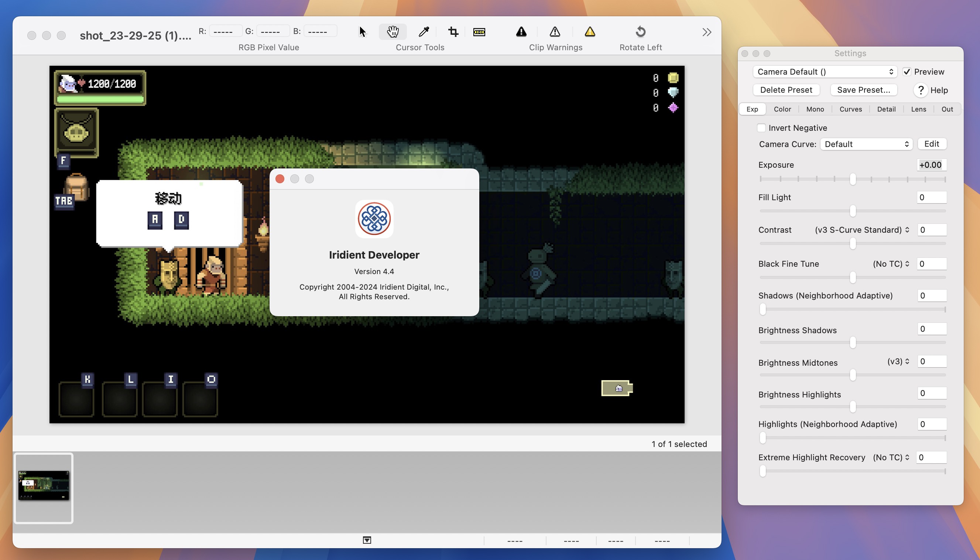Click the Contrast value field
This screenshot has height=560, width=980.
point(932,230)
